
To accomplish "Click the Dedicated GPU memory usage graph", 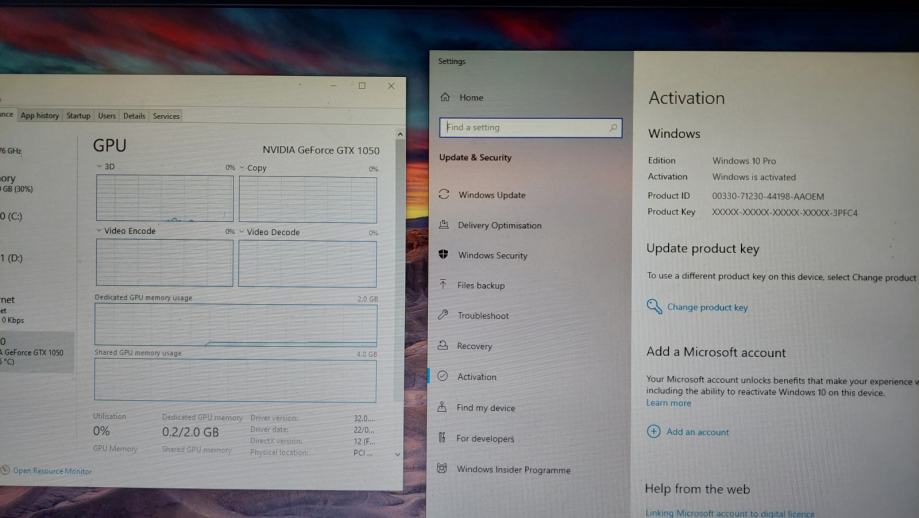I will [236, 324].
